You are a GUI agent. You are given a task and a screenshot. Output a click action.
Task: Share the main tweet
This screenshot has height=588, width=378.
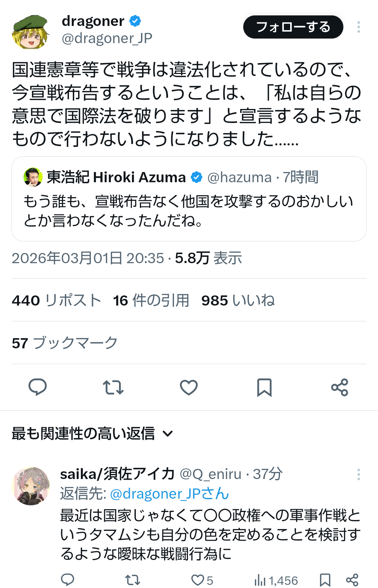[339, 387]
